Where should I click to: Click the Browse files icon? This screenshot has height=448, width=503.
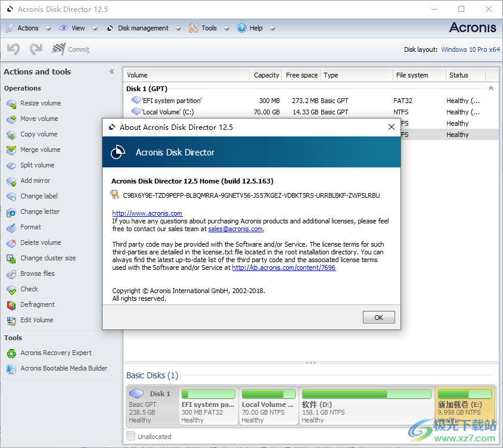click(x=11, y=274)
